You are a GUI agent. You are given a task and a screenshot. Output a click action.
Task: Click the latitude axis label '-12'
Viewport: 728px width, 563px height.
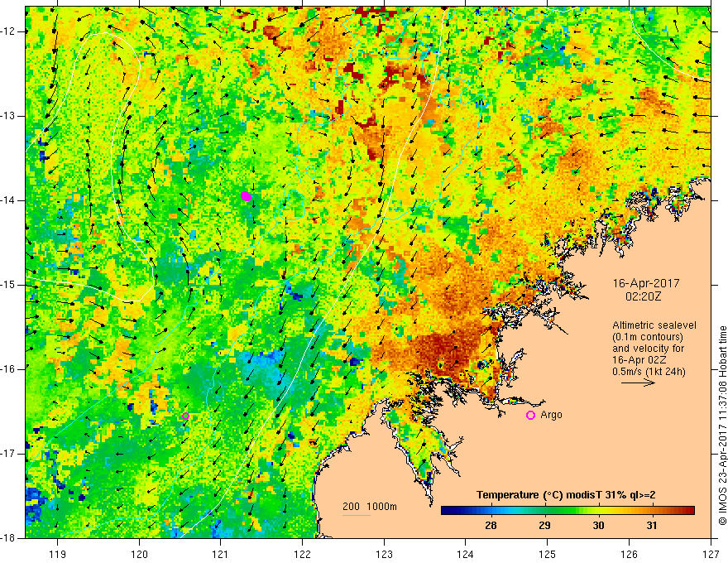[8, 31]
